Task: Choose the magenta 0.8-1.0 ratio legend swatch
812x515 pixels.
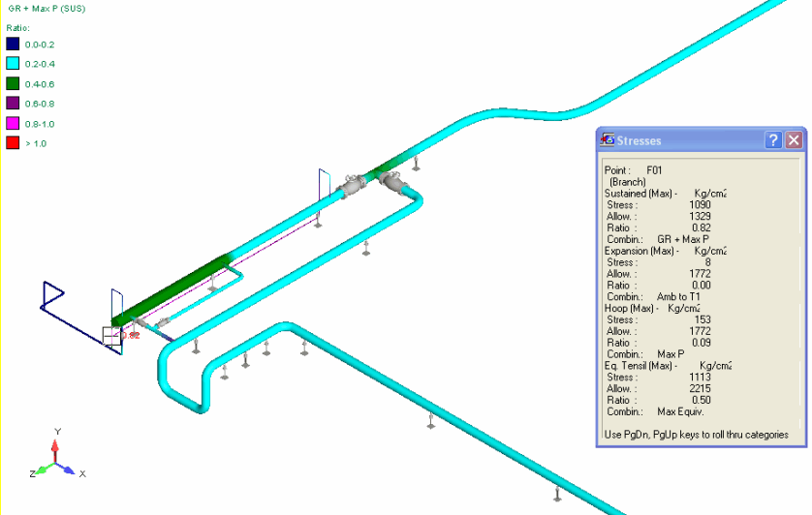Action: (x=13, y=123)
